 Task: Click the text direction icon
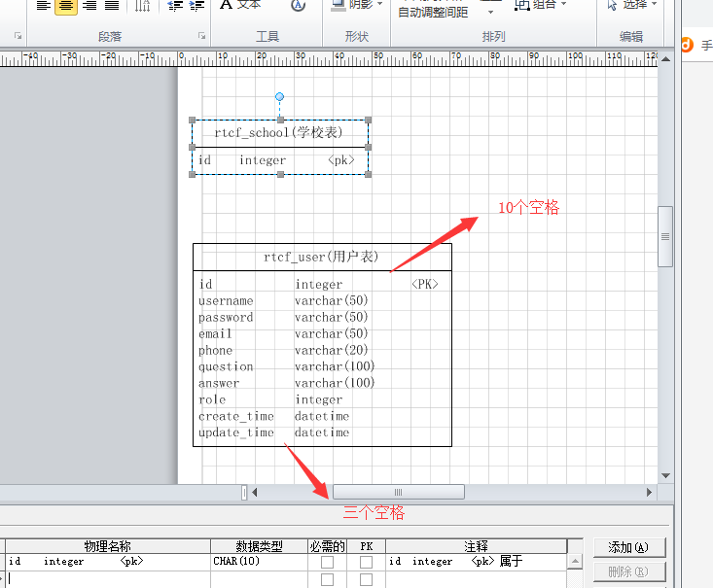click(142, 6)
